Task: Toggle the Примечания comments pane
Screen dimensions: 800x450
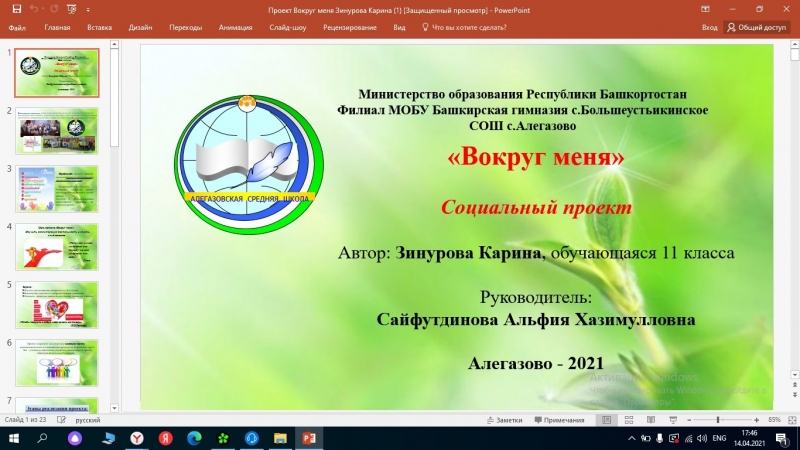Action: pos(559,420)
